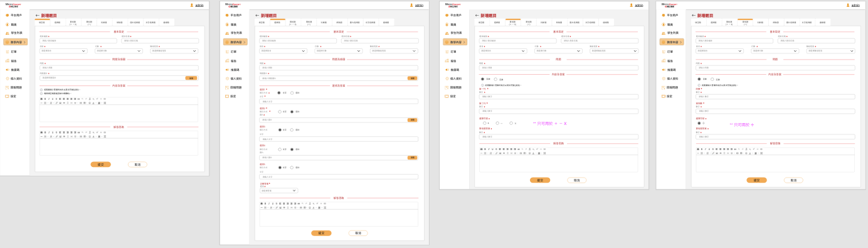Select active 算術題 (÷) tab in fourth window

tap(745, 22)
